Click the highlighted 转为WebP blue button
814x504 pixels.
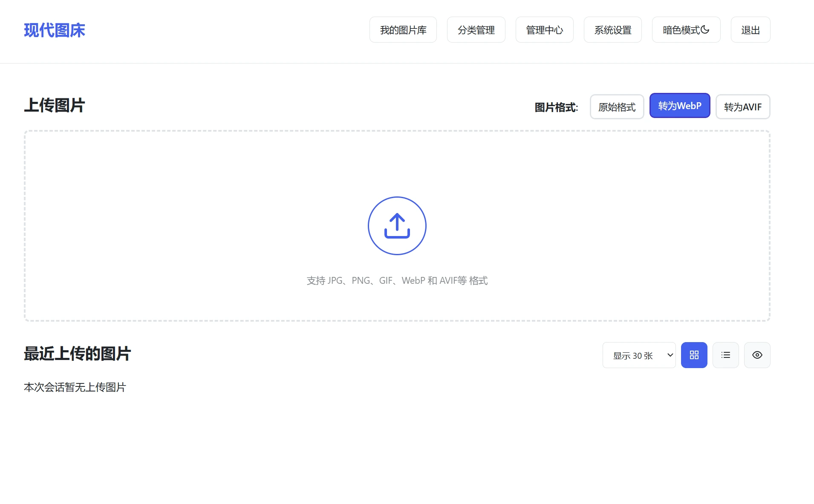point(679,106)
